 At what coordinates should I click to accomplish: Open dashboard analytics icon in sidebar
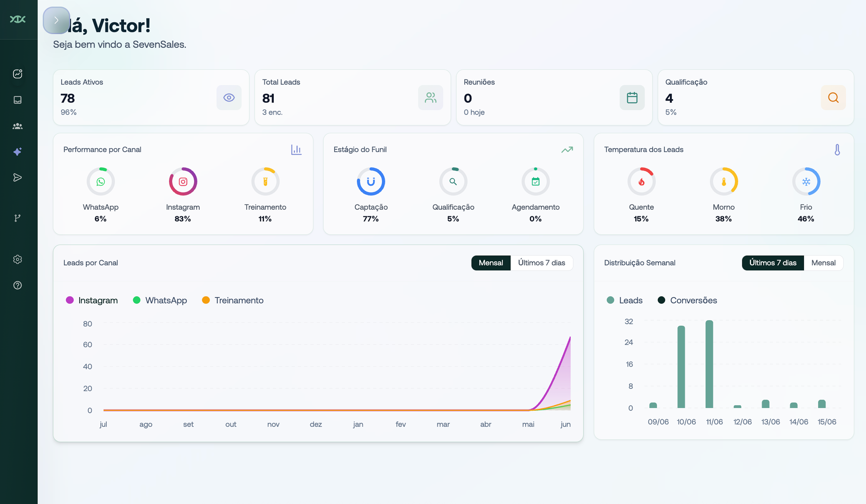[x=18, y=74]
